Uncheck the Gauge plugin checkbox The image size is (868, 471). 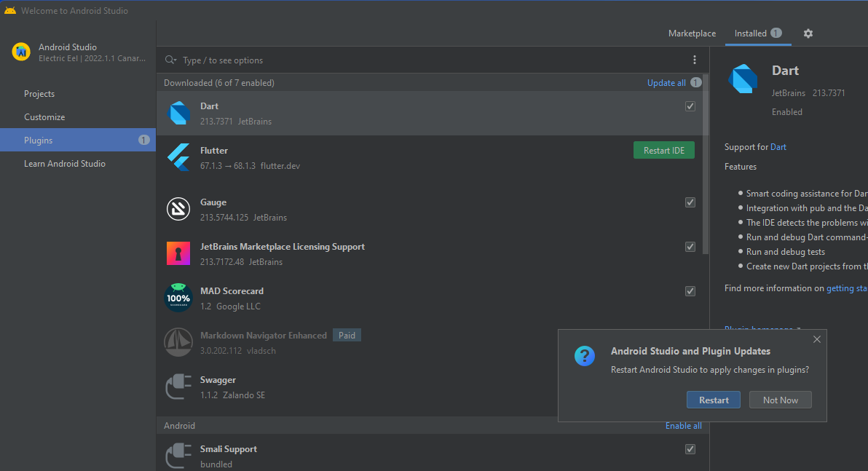click(690, 202)
